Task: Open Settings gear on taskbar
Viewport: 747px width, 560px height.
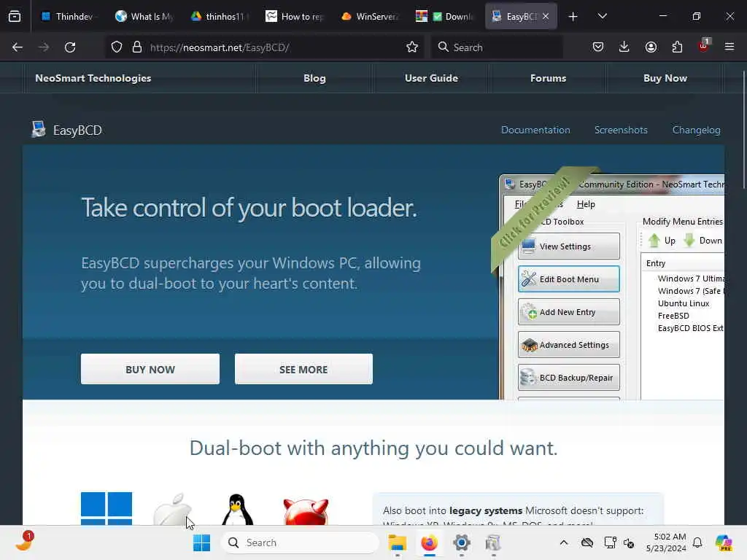Action: click(461, 542)
